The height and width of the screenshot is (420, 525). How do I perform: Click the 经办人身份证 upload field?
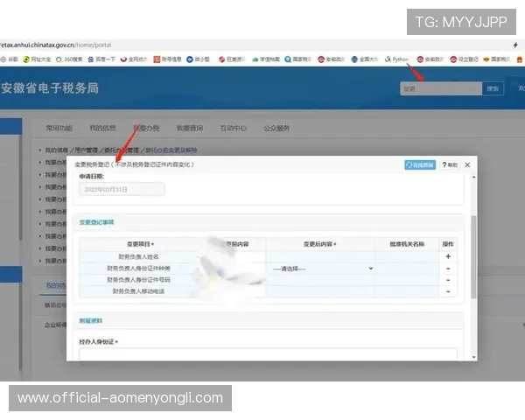[269, 354]
